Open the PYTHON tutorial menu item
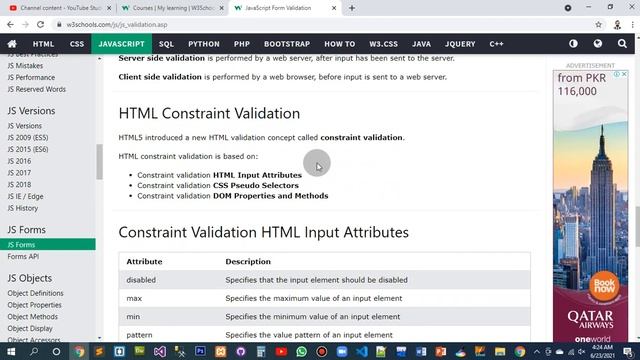This screenshot has width=640, height=360. (x=204, y=44)
